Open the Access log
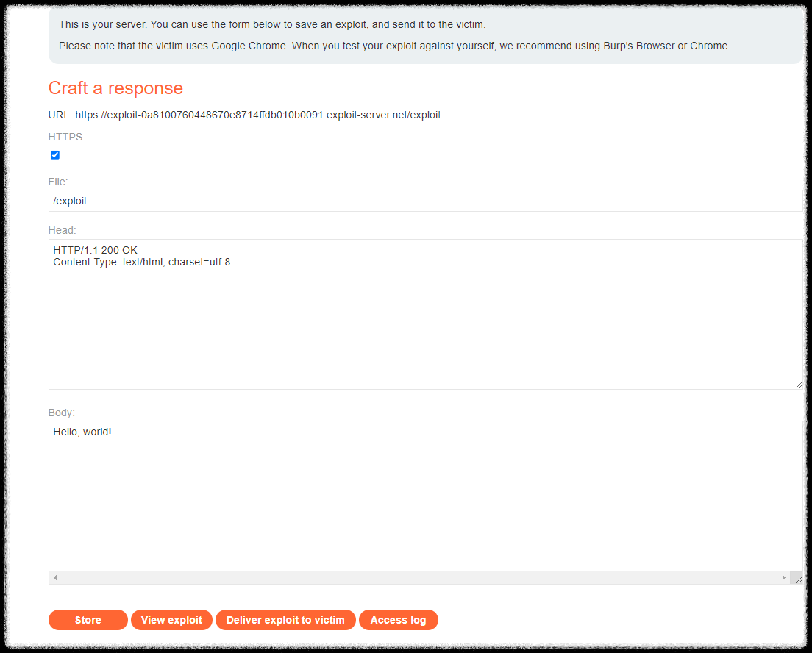Screen dimensions: 812x653 click(x=398, y=620)
